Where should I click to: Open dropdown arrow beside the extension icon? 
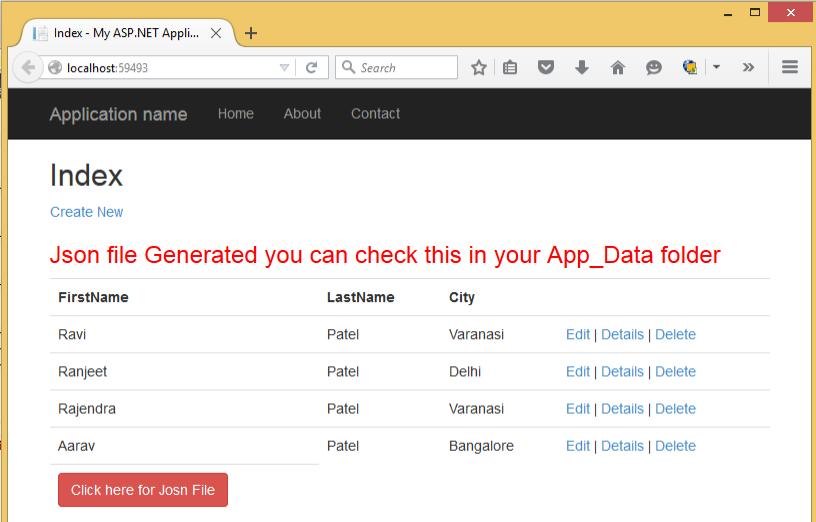coord(716,67)
